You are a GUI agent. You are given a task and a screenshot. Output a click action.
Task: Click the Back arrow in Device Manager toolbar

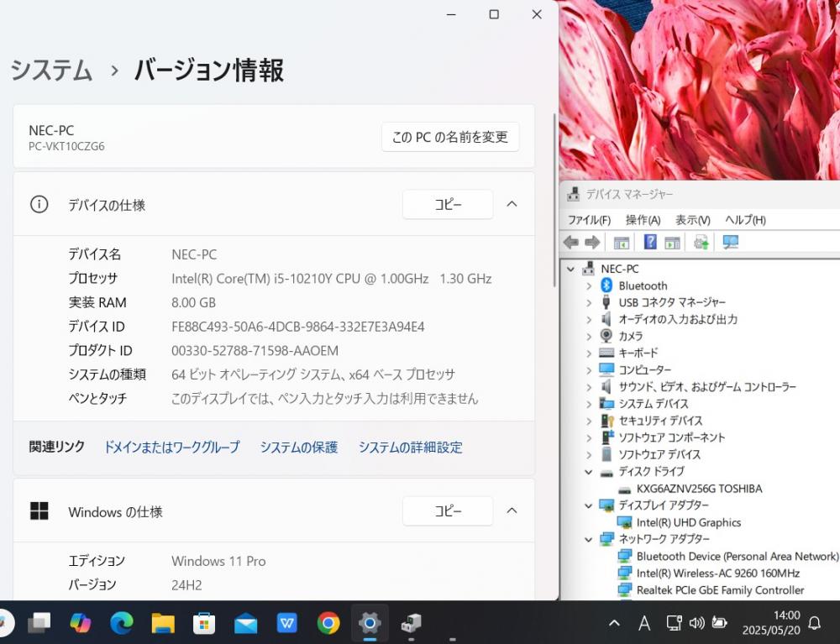pos(571,243)
